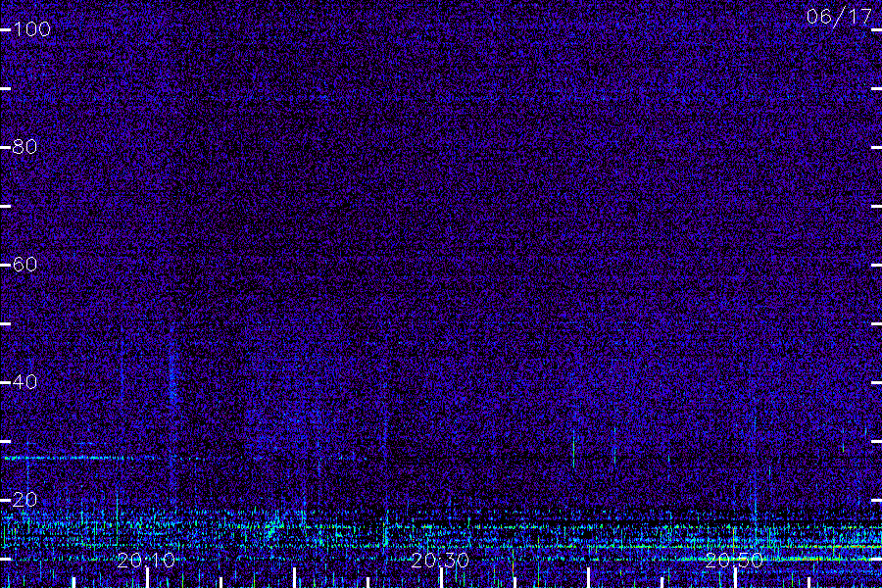Click the 20:10 time label
Image resolution: width=882 pixels, height=588 pixels.
point(146,561)
